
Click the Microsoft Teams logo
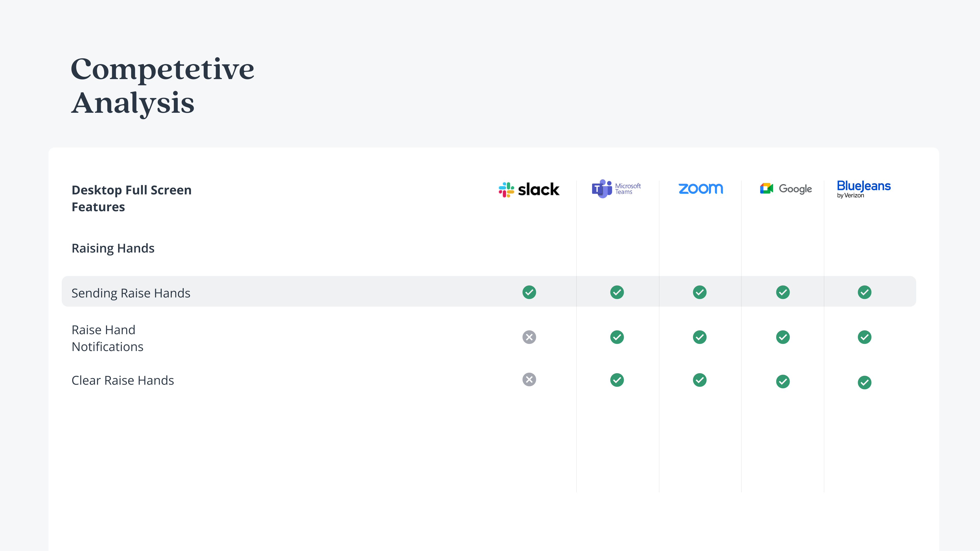[616, 189]
